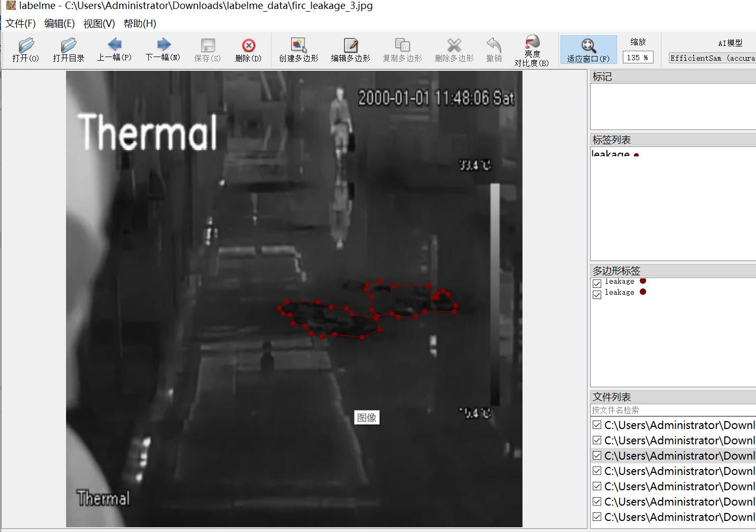Open the File (文件) menu
This screenshot has width=756, height=532.
point(21,24)
